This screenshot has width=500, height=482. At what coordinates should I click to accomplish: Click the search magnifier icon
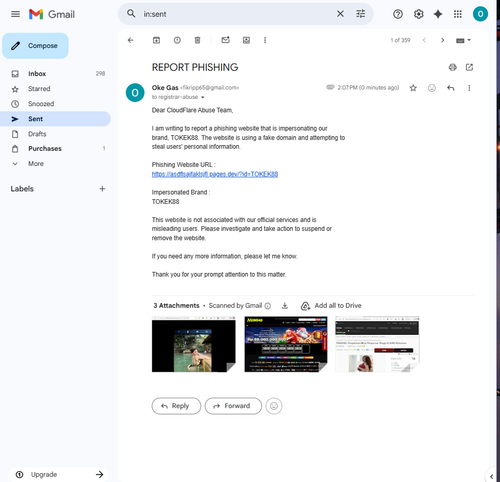tap(131, 14)
